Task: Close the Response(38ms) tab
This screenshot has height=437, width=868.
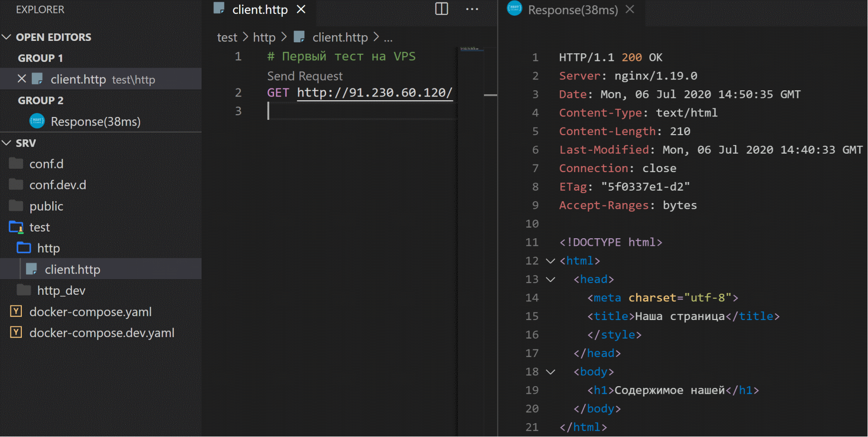Action: pos(630,10)
